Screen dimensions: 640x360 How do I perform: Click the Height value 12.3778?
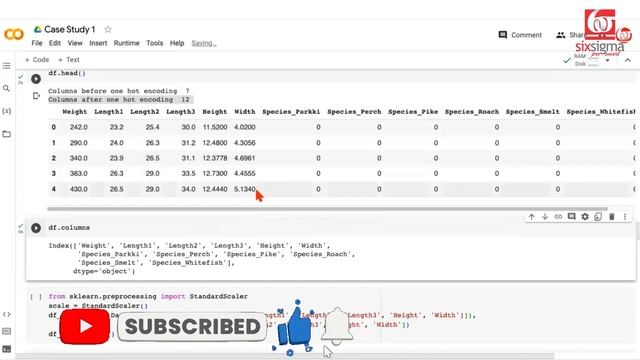[215, 158]
